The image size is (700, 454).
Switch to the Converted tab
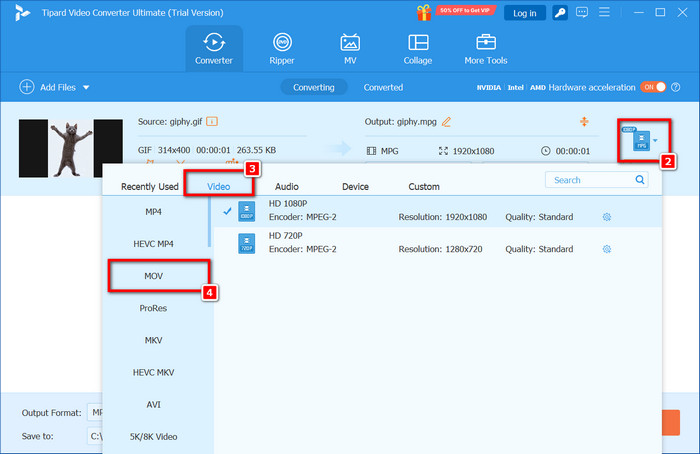coord(383,87)
